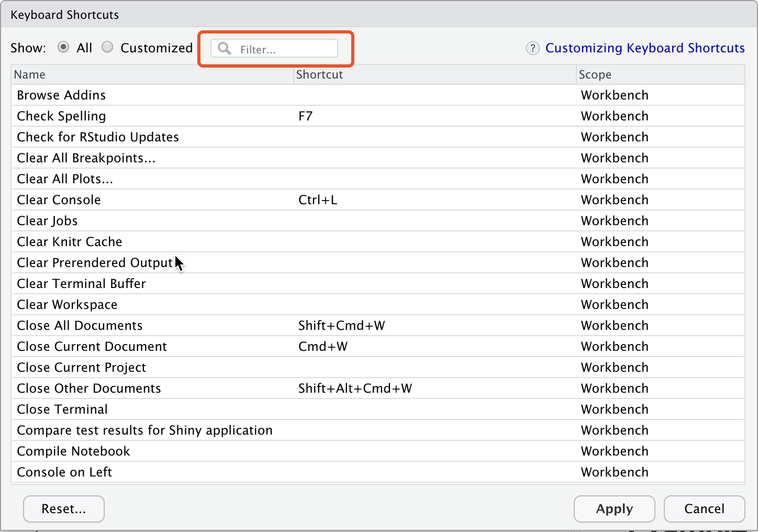Click the Apply button
This screenshot has width=758, height=532.
tap(614, 509)
